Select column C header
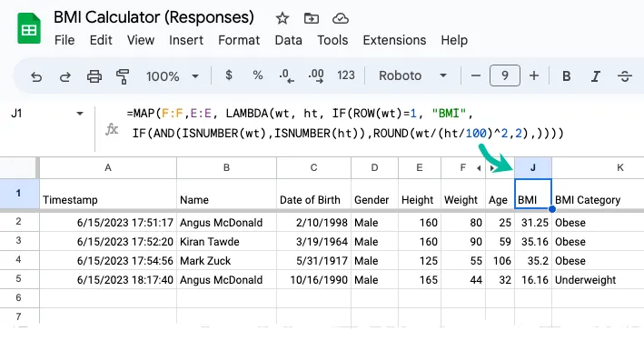The width and height of the screenshot is (644, 341). click(313, 168)
